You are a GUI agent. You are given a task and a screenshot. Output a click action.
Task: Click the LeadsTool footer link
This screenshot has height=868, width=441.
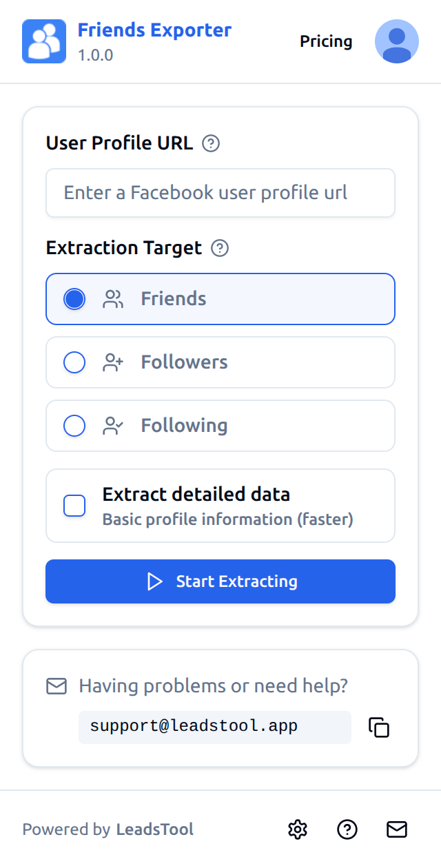(x=154, y=829)
